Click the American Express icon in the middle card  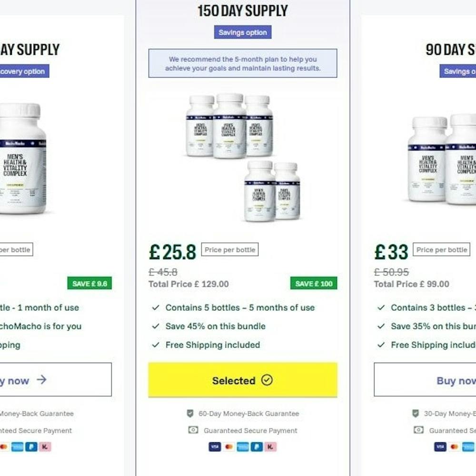pos(243,447)
